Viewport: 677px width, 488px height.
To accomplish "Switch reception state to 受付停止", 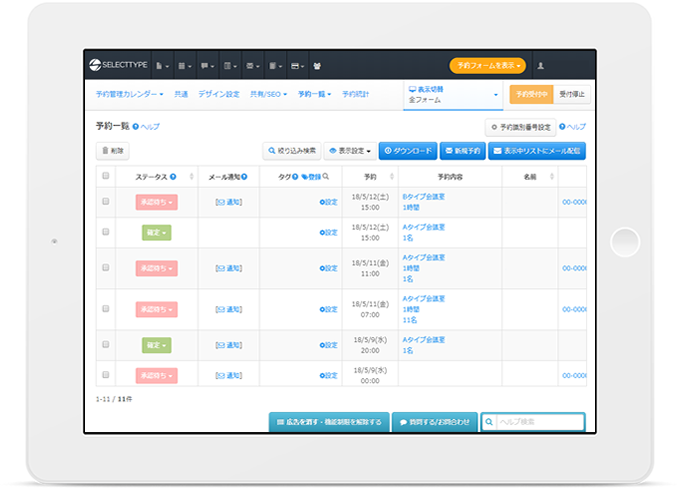I will point(572,94).
